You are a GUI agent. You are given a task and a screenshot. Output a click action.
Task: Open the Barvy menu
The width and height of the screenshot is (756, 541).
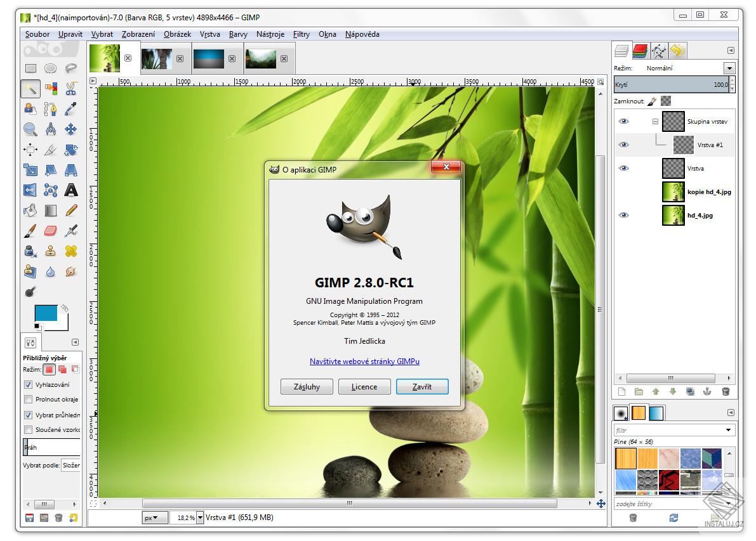(x=238, y=34)
